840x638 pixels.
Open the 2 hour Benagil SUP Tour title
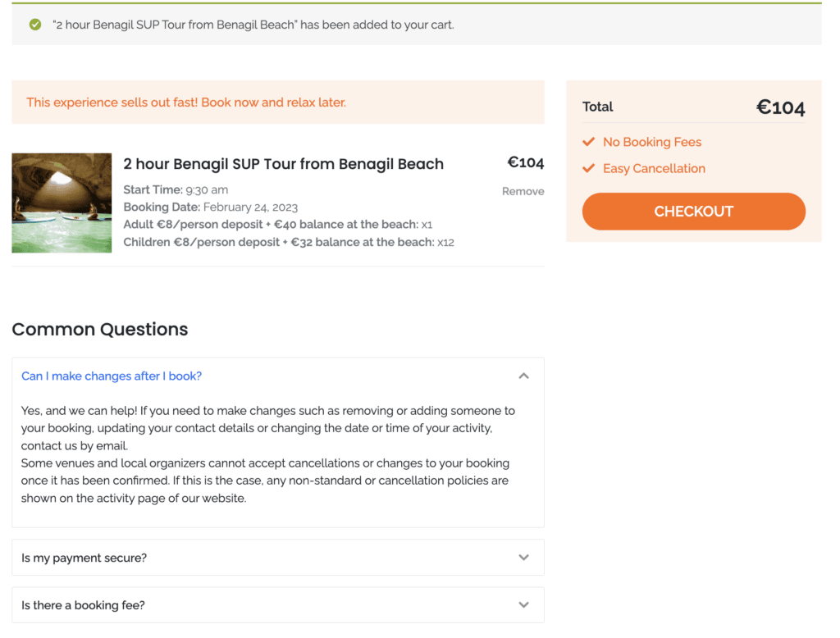point(283,164)
